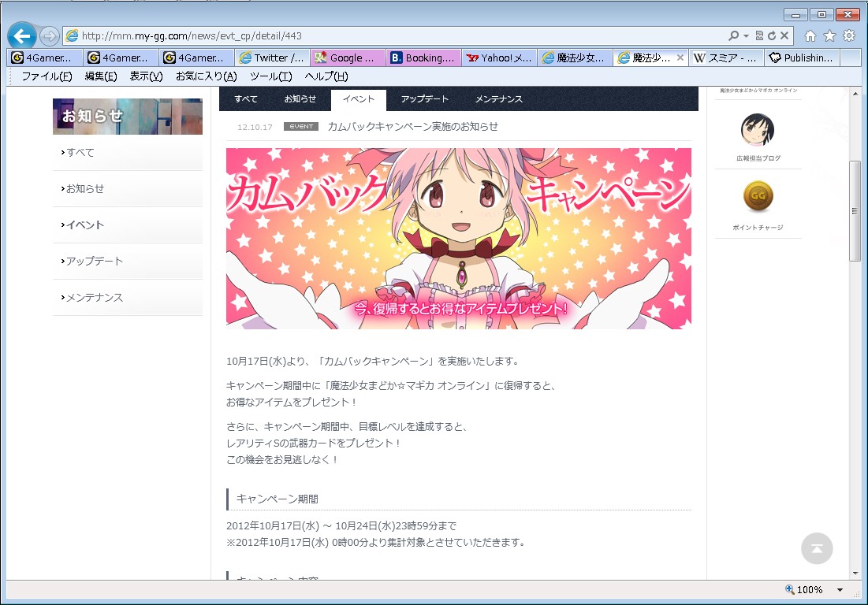The width and height of the screenshot is (868, 605).
Task: Click the Home icon in the browser toolbar
Action: point(810,35)
